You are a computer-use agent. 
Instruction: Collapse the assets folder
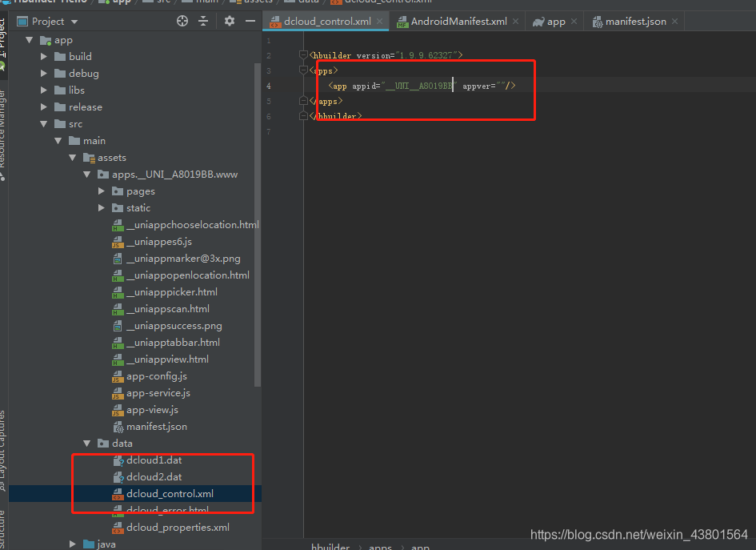point(73,158)
